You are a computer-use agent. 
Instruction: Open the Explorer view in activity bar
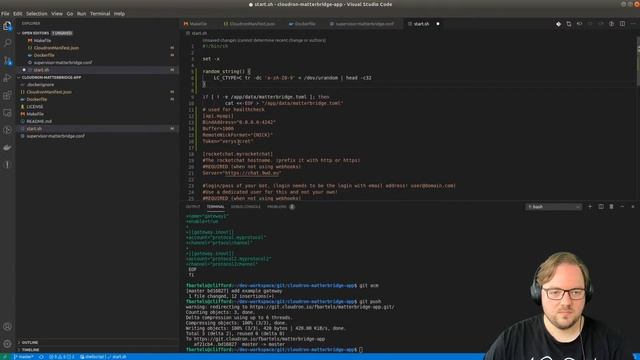7,26
